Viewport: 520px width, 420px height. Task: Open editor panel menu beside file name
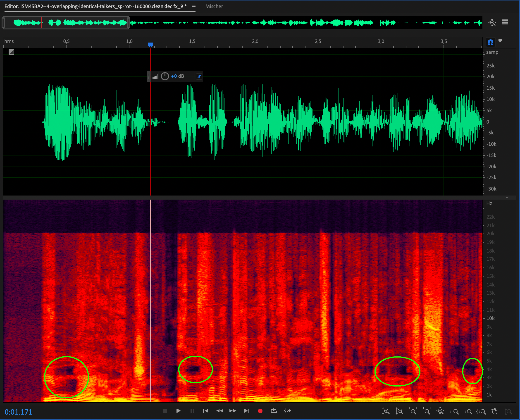tap(193, 7)
